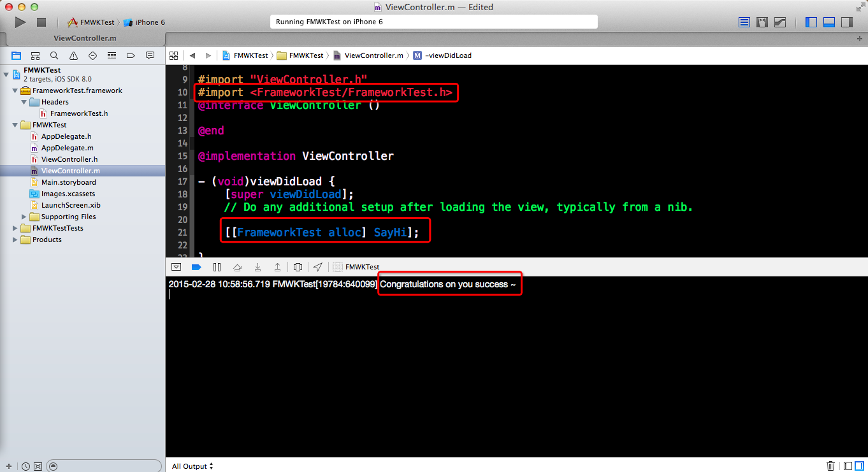Collapse the FMWKTest group folder
Screen dimensions: 868x472
15,125
